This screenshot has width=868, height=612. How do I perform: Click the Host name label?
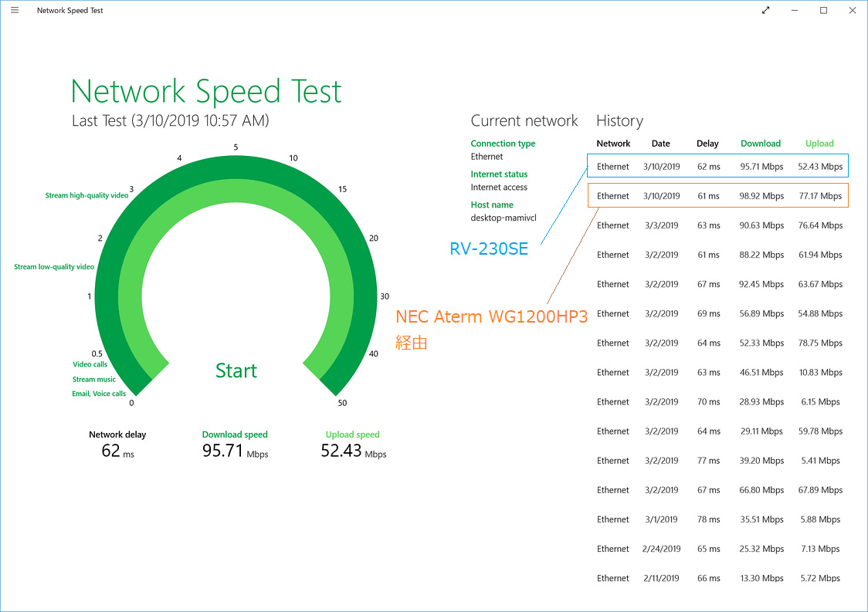[492, 205]
